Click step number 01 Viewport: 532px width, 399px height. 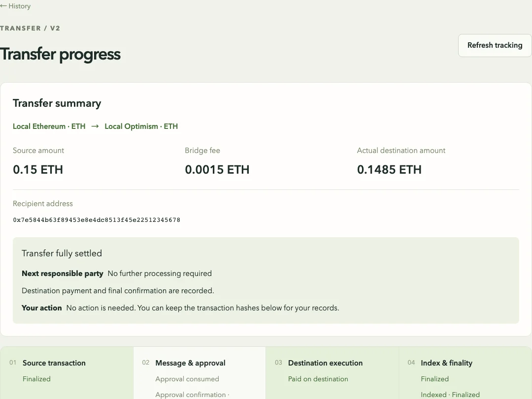click(13, 363)
